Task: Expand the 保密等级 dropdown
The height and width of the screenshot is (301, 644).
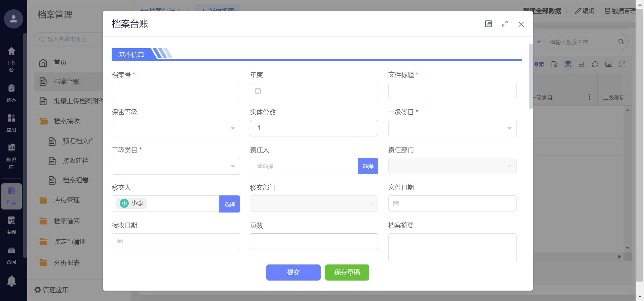Action: point(176,128)
